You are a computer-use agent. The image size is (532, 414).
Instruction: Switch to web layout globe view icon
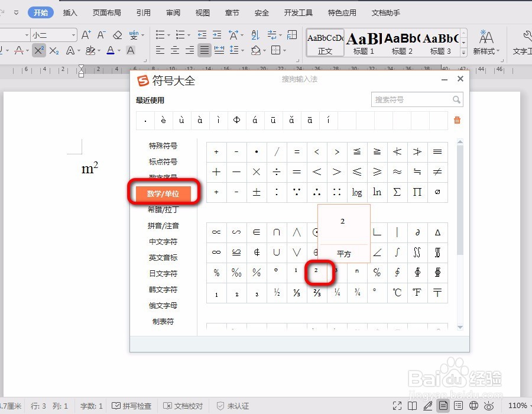tap(473, 406)
